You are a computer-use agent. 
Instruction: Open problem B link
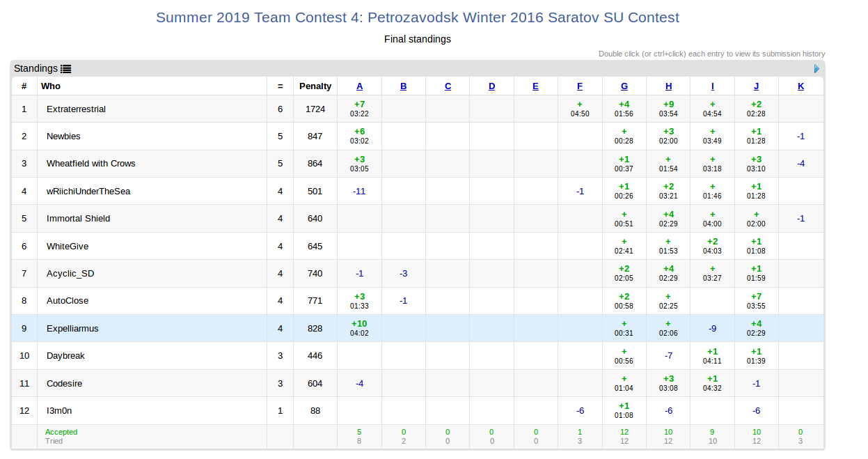(404, 86)
